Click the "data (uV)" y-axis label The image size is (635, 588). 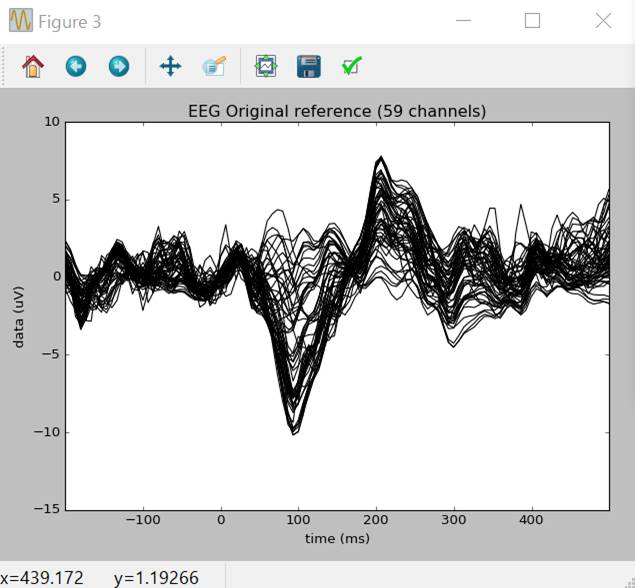pyautogui.click(x=19, y=315)
